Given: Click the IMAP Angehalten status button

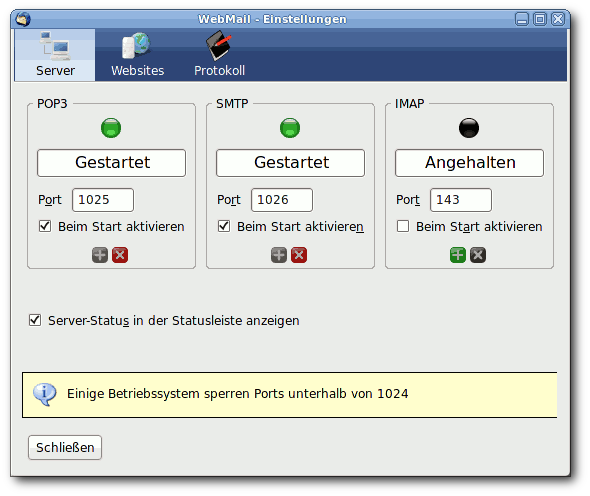Looking at the screenshot, I should pyautogui.click(x=469, y=163).
